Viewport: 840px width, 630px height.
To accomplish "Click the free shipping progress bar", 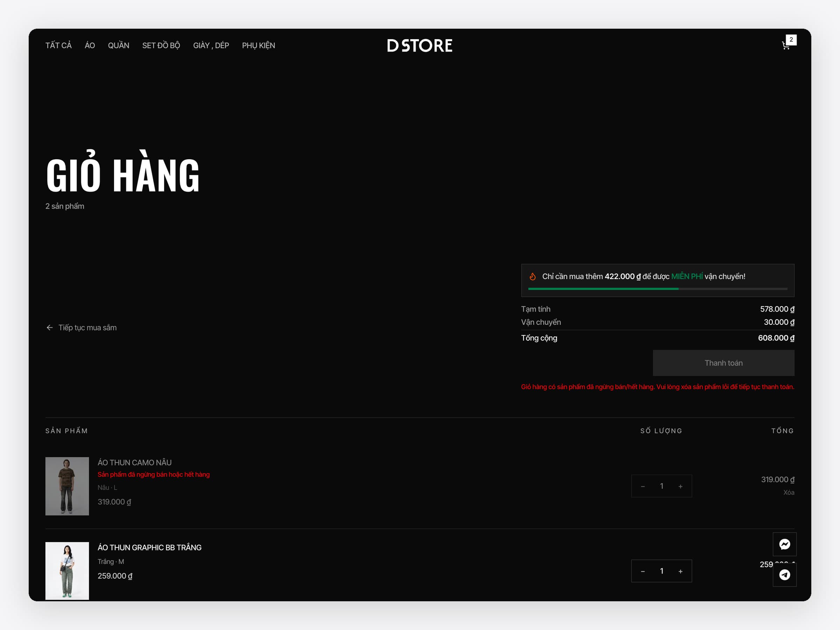I will [658, 289].
